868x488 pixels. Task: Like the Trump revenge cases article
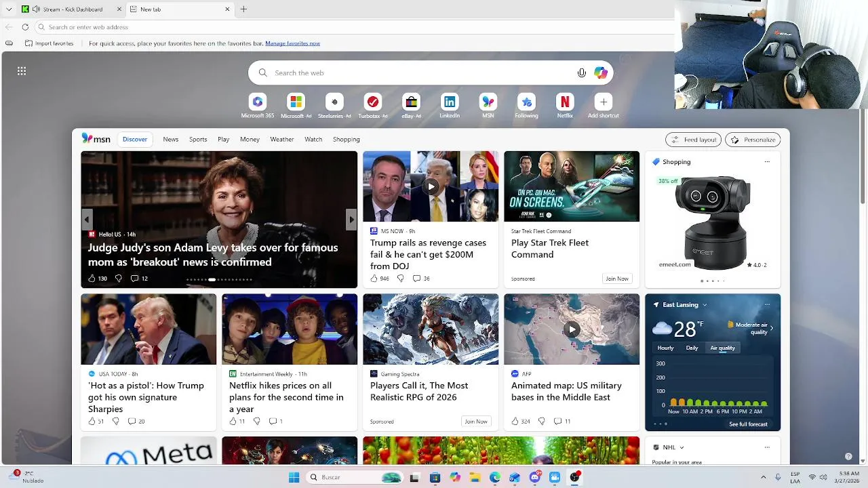pyautogui.click(x=374, y=279)
